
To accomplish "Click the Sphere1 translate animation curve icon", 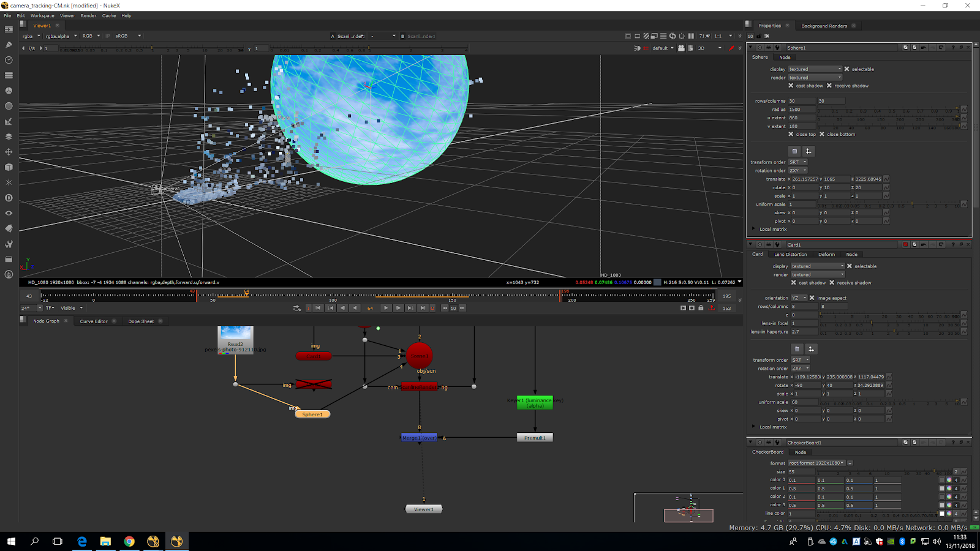I will coord(886,179).
